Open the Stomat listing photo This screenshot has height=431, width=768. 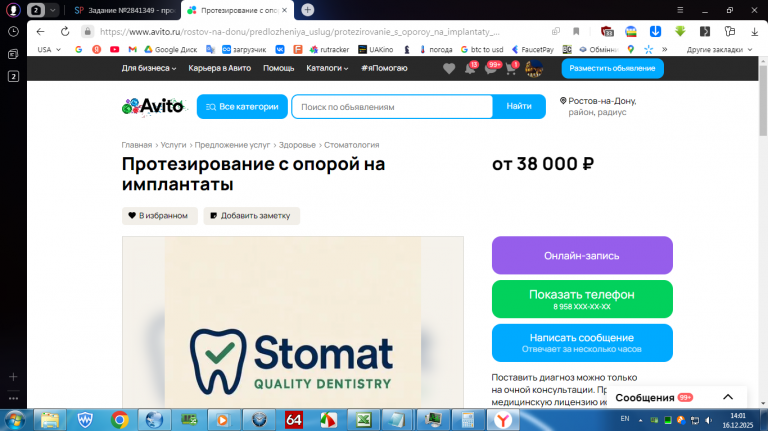point(293,322)
